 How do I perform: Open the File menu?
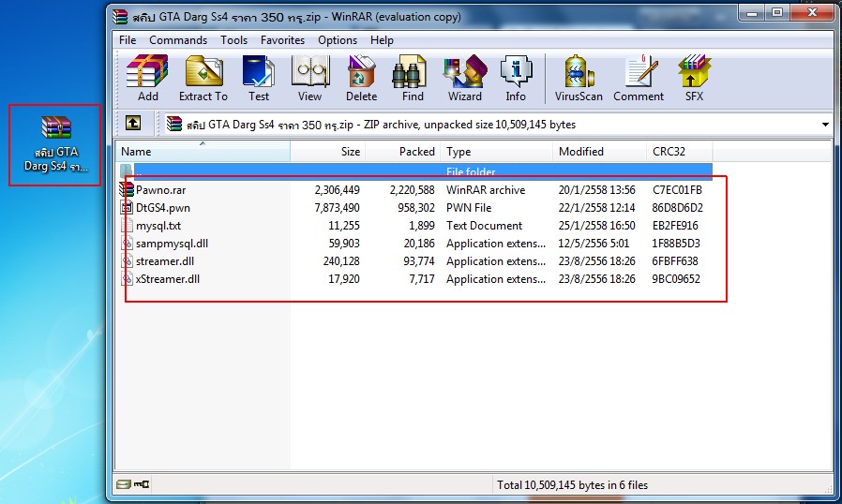128,40
